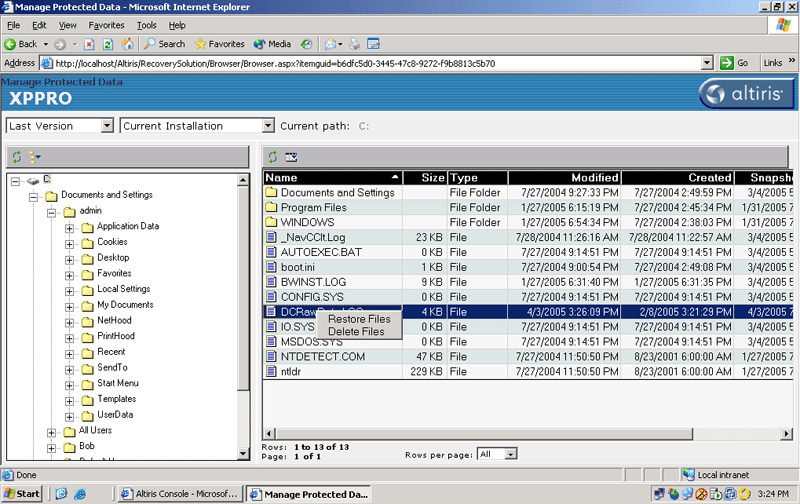Open the Current Installation dropdown

267,126
